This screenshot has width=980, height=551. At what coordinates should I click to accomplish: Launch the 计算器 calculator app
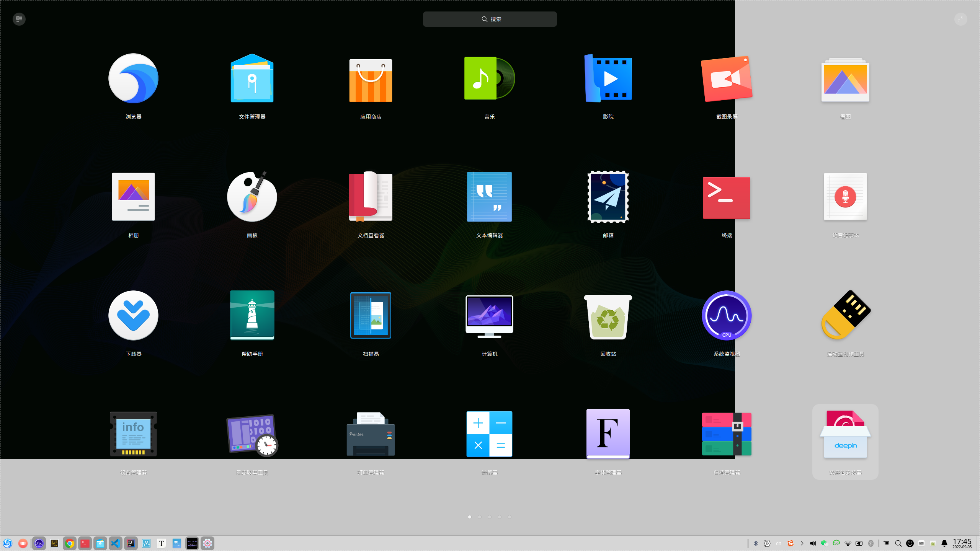pyautogui.click(x=489, y=434)
